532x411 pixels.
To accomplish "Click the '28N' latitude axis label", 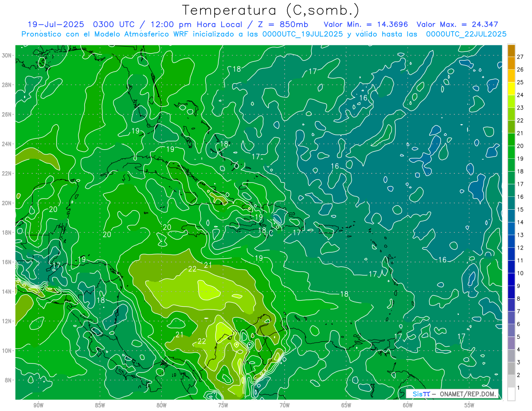I will pos(8,85).
